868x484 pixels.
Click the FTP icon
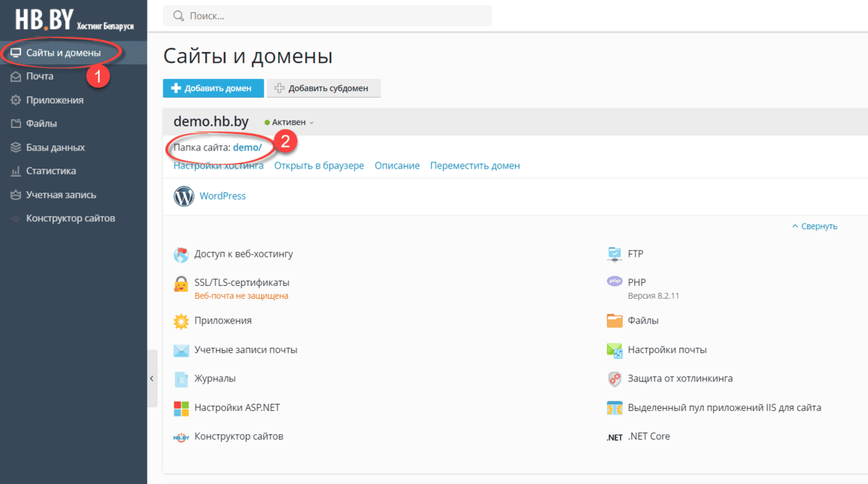tap(614, 254)
